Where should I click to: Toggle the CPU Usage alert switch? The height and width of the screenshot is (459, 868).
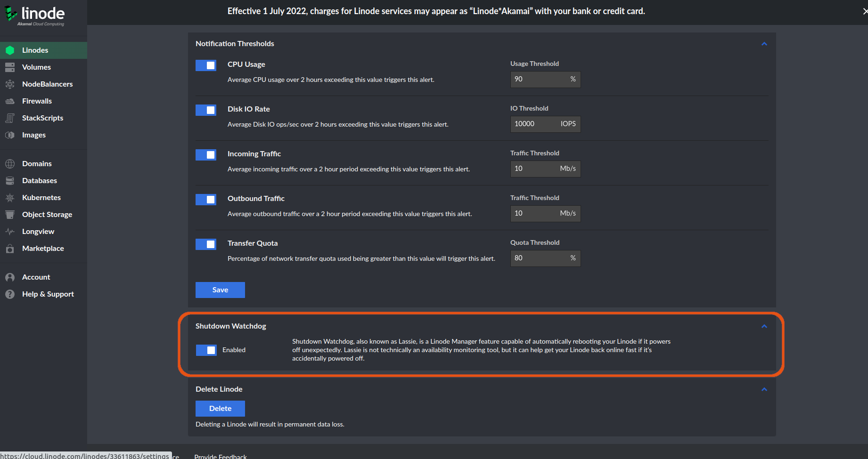tap(206, 65)
